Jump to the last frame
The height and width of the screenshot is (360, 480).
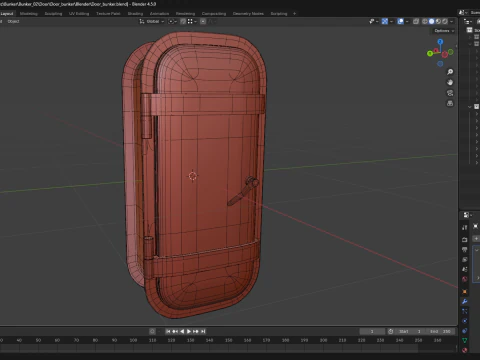203,331
